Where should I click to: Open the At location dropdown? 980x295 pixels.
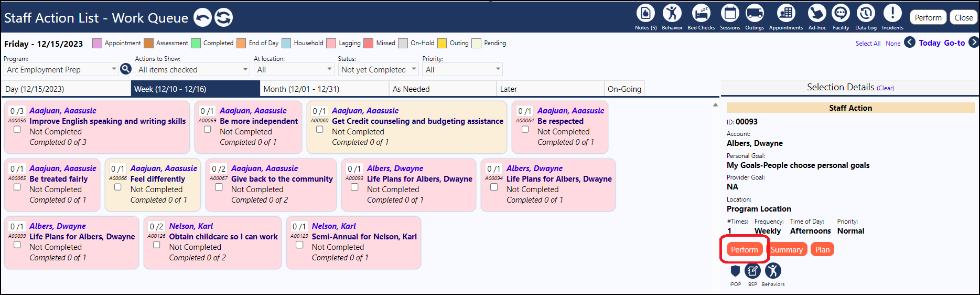click(294, 69)
